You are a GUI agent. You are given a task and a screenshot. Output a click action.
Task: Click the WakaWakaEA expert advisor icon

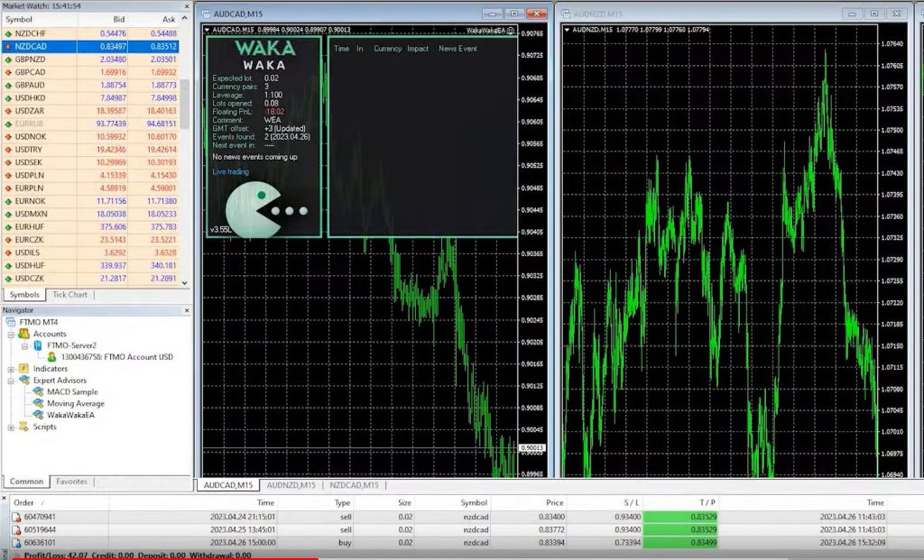tap(39, 415)
